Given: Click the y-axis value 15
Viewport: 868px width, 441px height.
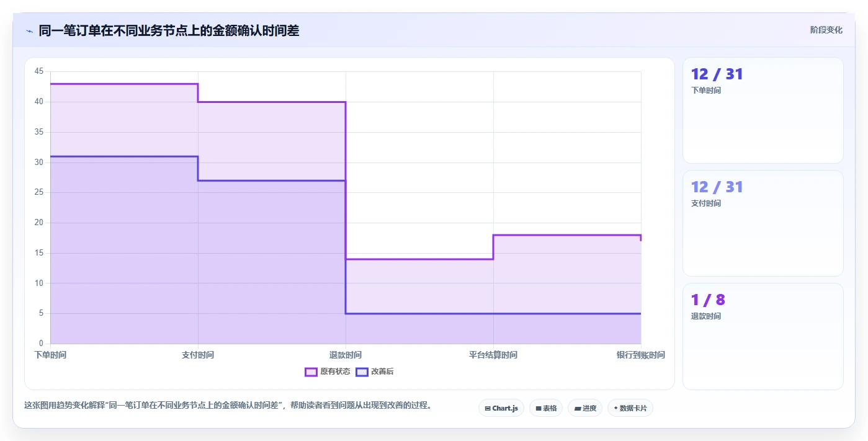Looking at the screenshot, I should tap(39, 253).
